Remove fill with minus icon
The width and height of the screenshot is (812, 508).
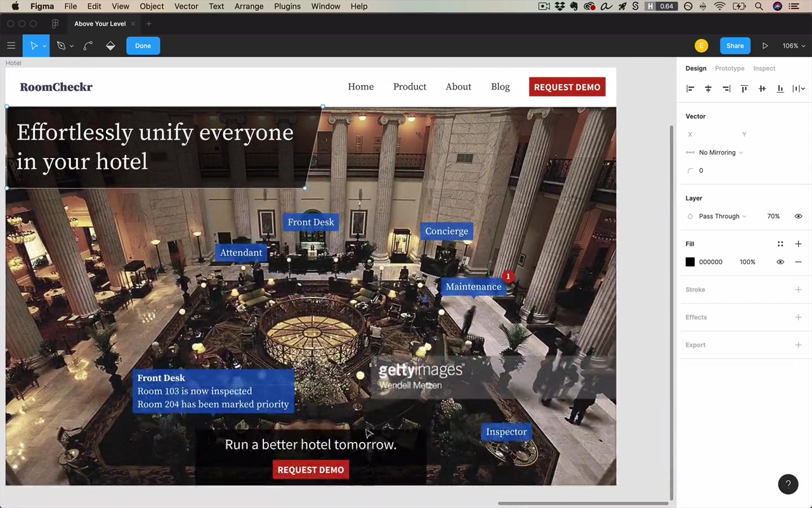point(798,262)
